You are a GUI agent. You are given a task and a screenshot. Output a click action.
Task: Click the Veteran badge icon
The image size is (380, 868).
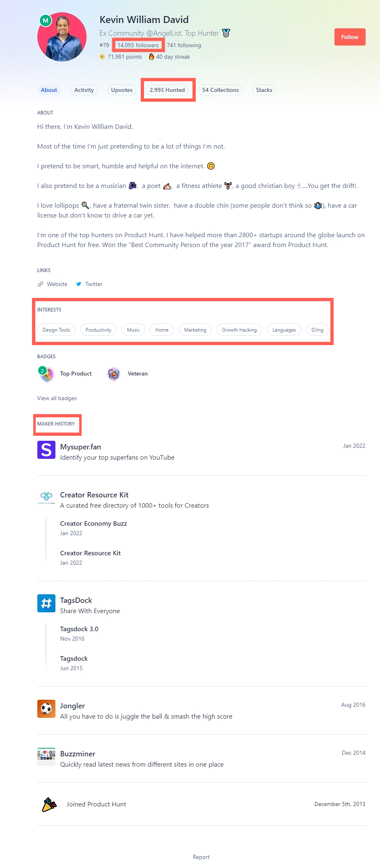pyautogui.click(x=114, y=374)
